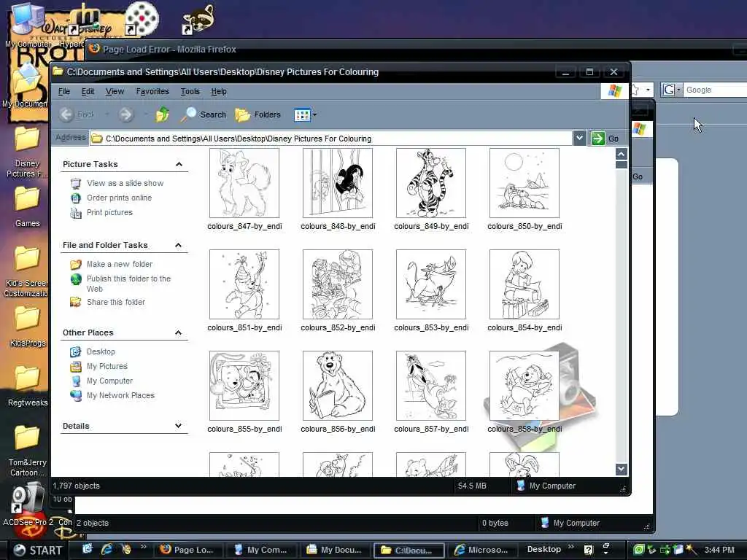
Task: Open Disney Pictures F... desktop folder
Action: (27, 152)
